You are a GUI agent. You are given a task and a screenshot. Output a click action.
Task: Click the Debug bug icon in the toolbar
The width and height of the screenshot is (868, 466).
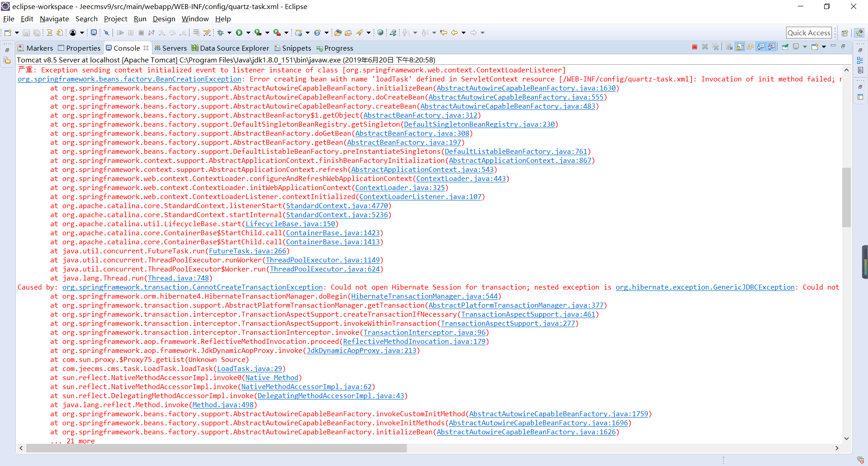point(221,33)
